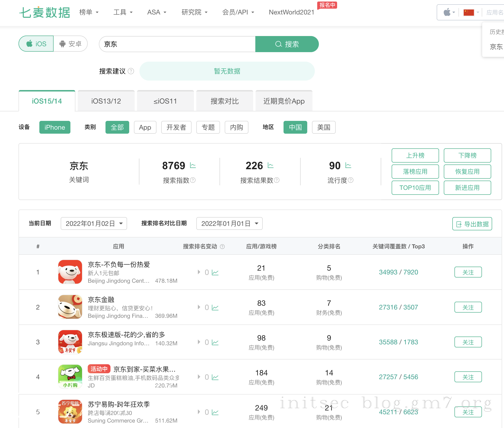Image resolution: width=504 pixels, height=428 pixels.
Task: Open trend chart icon beside popularity 90
Action: pyautogui.click(x=348, y=166)
